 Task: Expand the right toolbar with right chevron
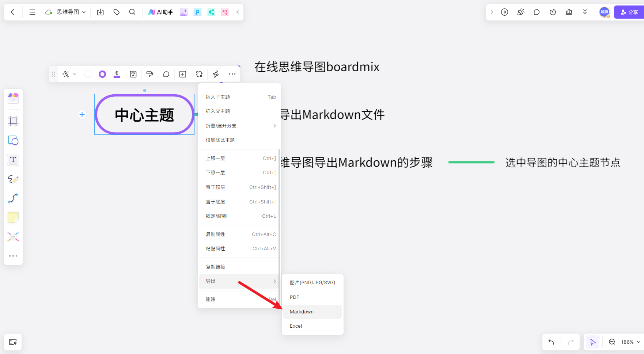click(492, 12)
